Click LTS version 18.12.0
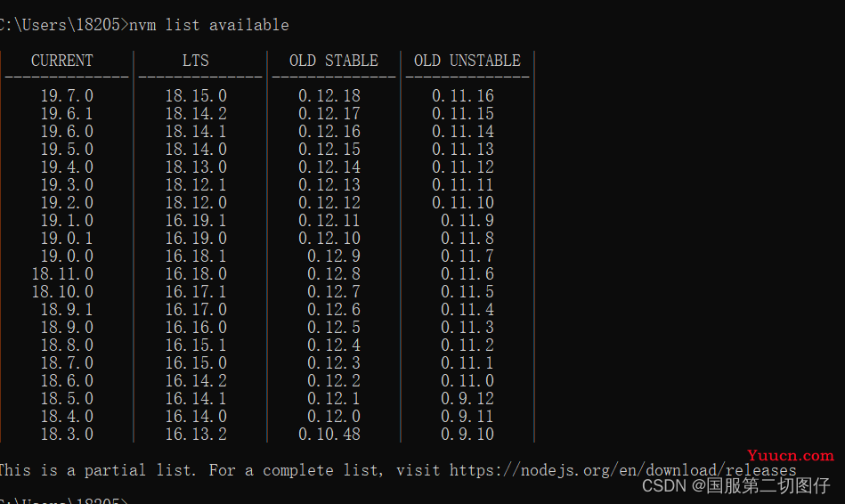This screenshot has width=845, height=504. (196, 203)
